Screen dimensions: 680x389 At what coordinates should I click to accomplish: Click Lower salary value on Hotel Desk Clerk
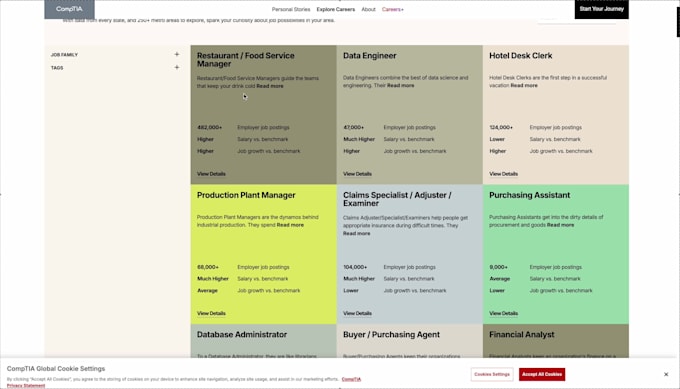coord(497,139)
